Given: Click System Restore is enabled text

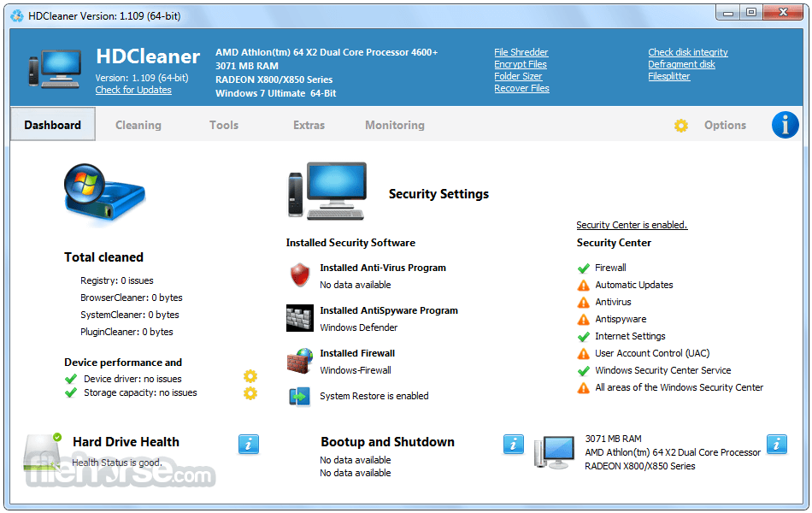Looking at the screenshot, I should click(374, 396).
